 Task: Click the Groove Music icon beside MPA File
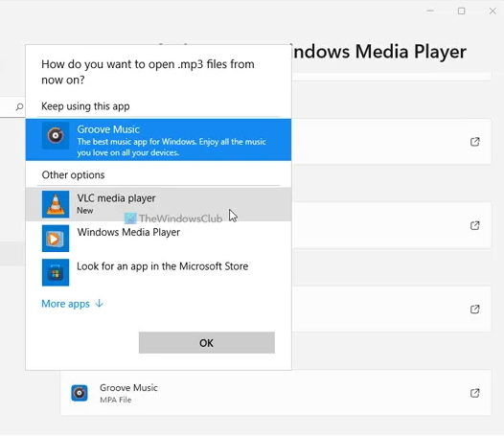tap(80, 393)
